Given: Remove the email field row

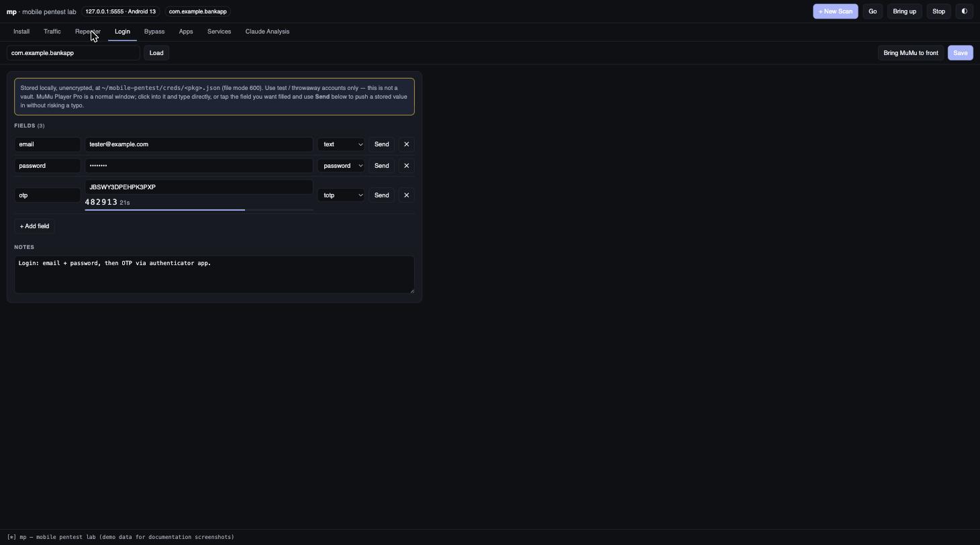Looking at the screenshot, I should pos(406,144).
